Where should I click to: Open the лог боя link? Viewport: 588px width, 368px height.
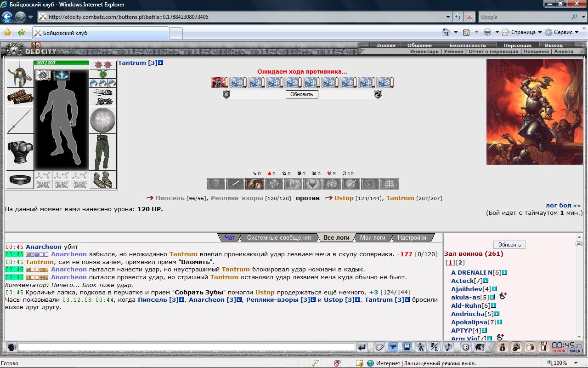click(x=563, y=206)
